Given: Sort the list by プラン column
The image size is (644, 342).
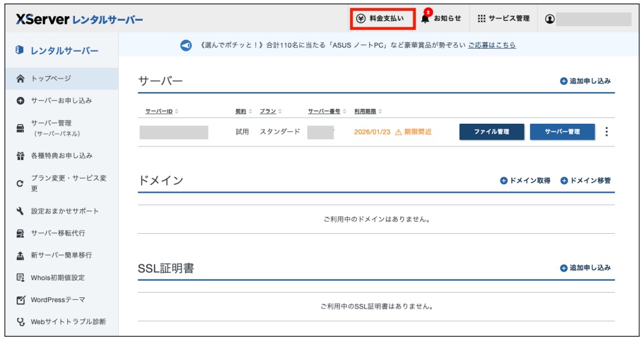Looking at the screenshot, I should point(271,111).
